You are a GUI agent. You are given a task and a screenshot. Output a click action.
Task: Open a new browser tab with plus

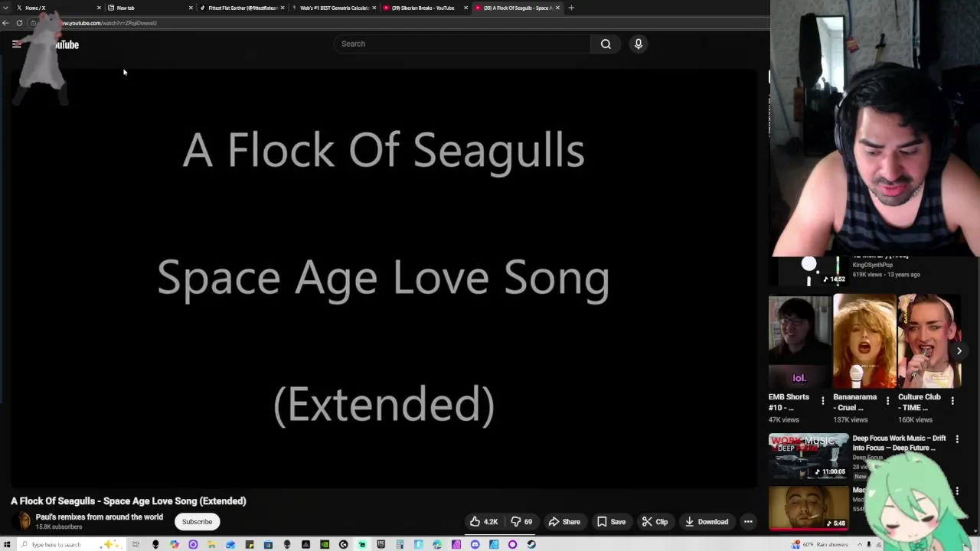click(571, 8)
